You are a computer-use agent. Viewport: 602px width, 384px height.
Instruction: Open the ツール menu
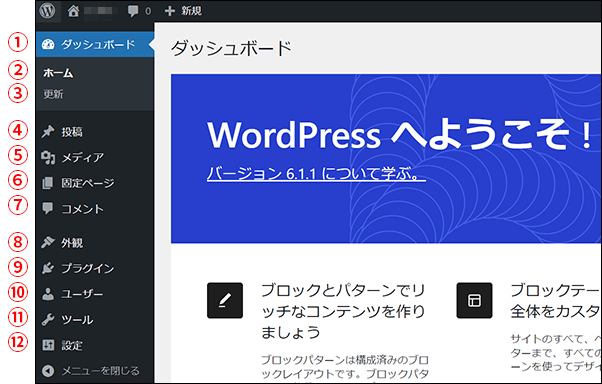pos(95,319)
